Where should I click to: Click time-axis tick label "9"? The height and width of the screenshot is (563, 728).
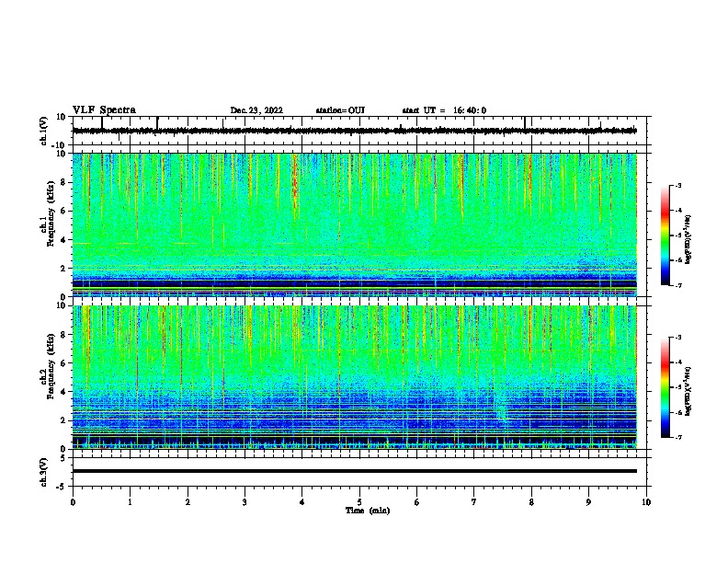[x=588, y=502]
